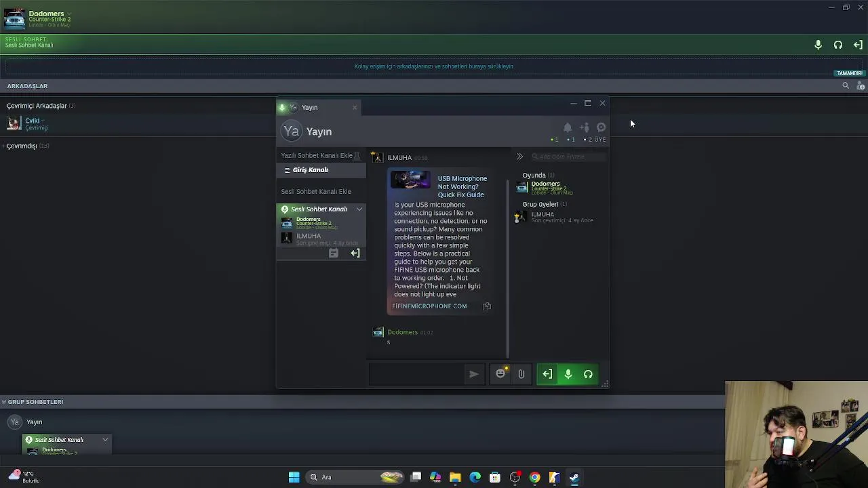Open ILMUHA message author name

(x=399, y=158)
